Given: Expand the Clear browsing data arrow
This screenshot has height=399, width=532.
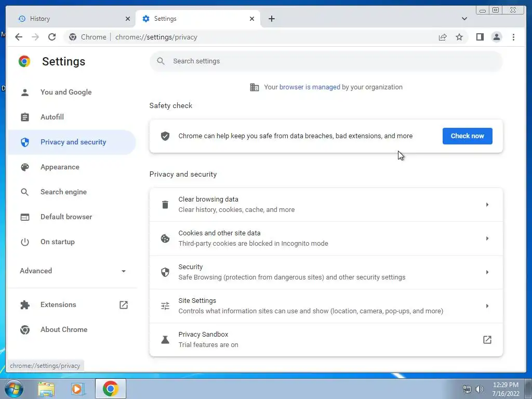Looking at the screenshot, I should coord(487,205).
